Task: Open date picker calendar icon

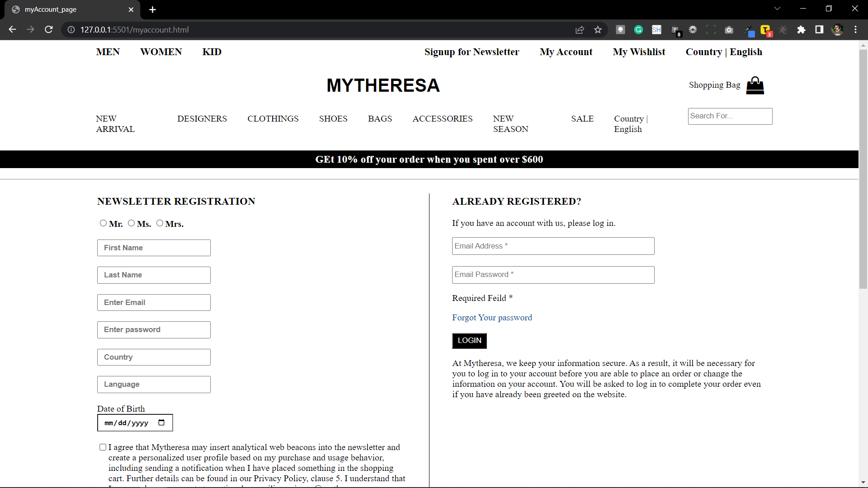Action: tap(161, 423)
